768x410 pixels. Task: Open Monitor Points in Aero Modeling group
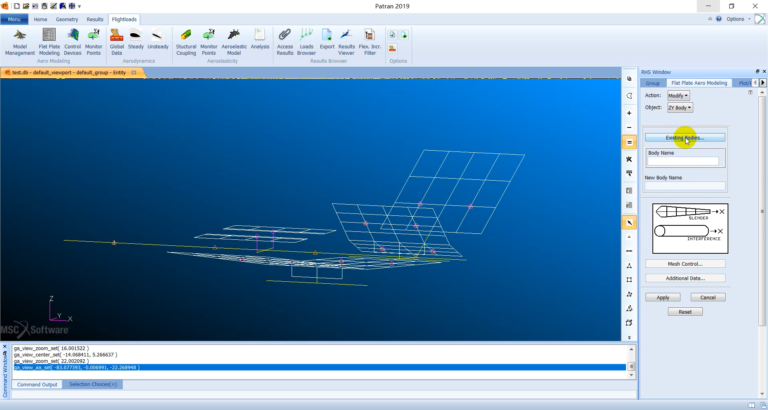(x=94, y=42)
